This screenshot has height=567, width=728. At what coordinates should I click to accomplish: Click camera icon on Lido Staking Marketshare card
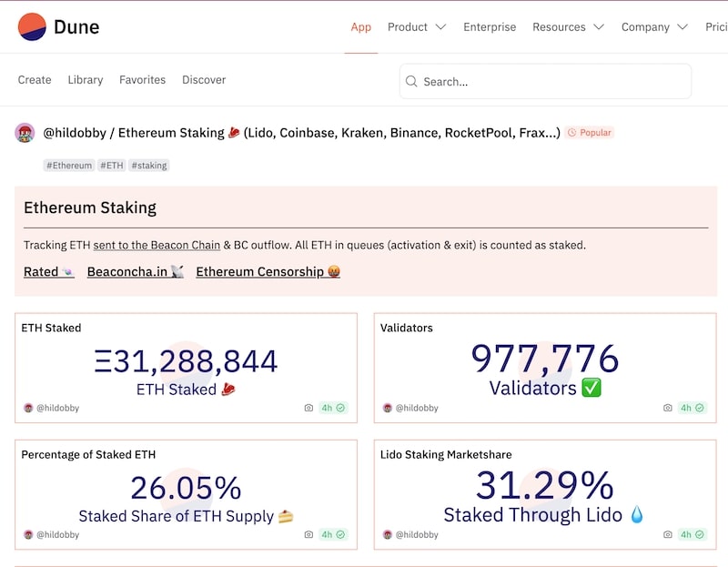(x=668, y=534)
